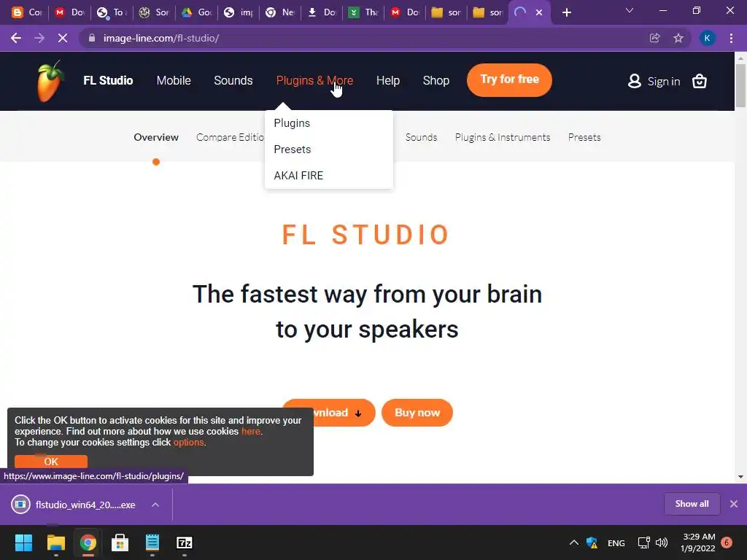Screen dimensions: 747x560
Task: Expand options for flstudio_win64 download
Action: [x=155, y=505]
